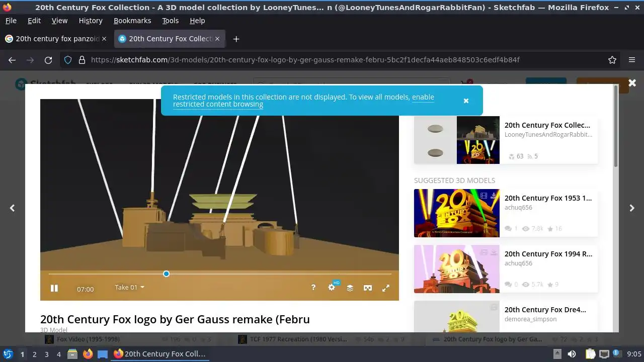The image size is (644, 362).
Task: Bookmark this page with the star icon
Action: pyautogui.click(x=612, y=60)
